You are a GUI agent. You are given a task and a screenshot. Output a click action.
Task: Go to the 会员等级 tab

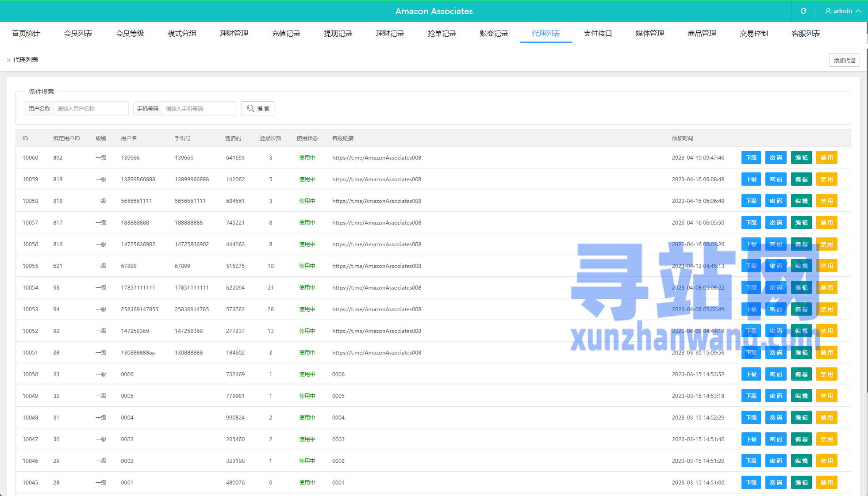(130, 33)
